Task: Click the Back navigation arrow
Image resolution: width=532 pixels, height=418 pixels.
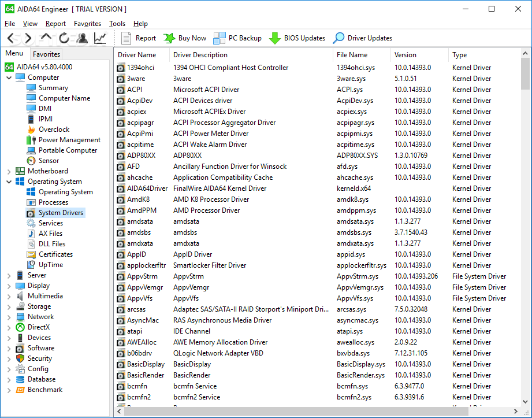Action: pyautogui.click(x=11, y=38)
